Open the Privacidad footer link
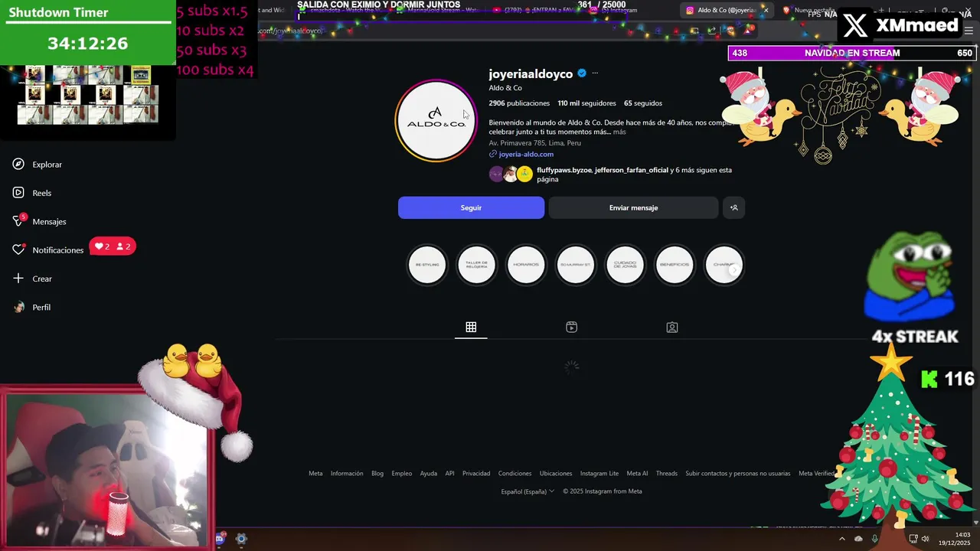This screenshot has height=551, width=980. click(476, 473)
